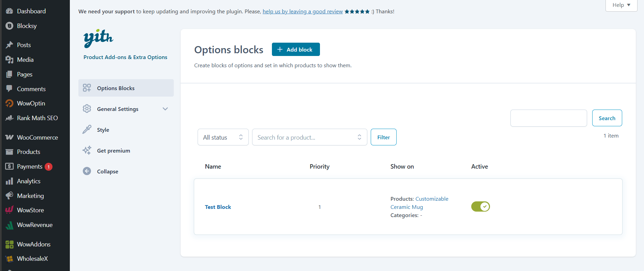Open Customizable Ceramic Mug product link
The height and width of the screenshot is (271, 644).
[x=419, y=203]
